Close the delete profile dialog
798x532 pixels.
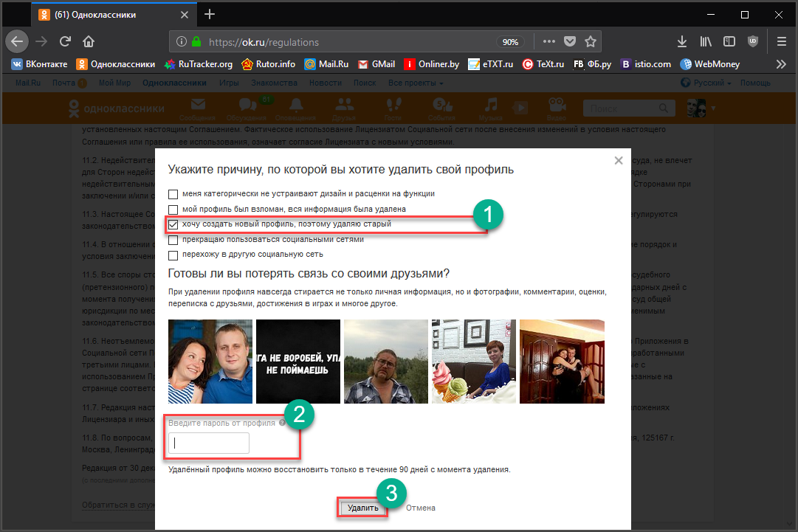pyautogui.click(x=619, y=160)
